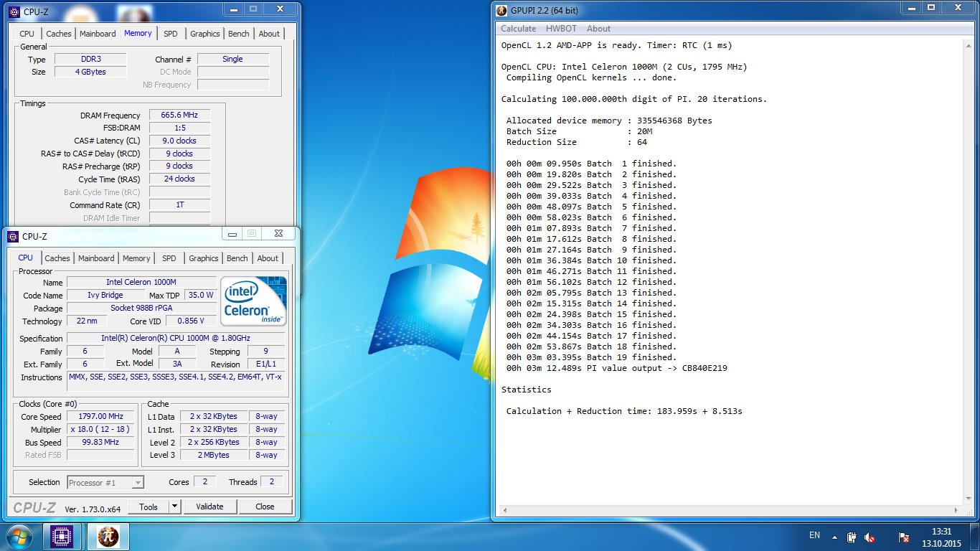Image resolution: width=980 pixels, height=551 pixels.
Task: Click the Core Speed 1797.00 MHz value
Action: coord(101,416)
